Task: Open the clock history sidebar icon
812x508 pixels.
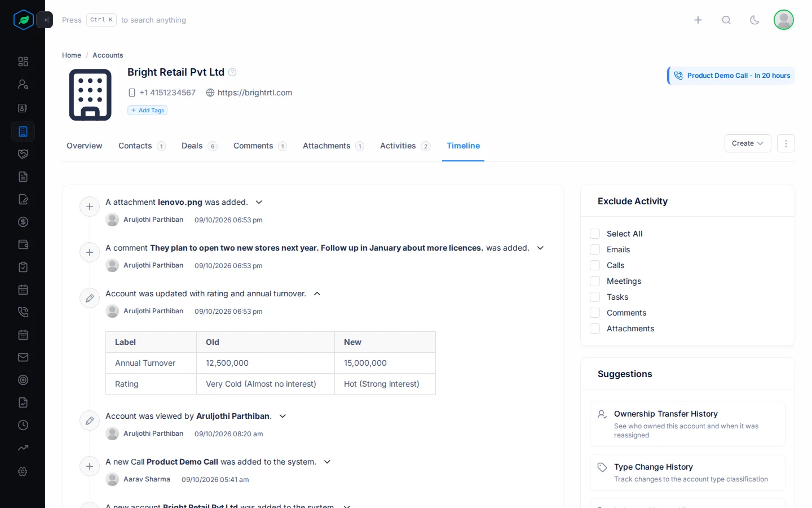Action: [23, 425]
